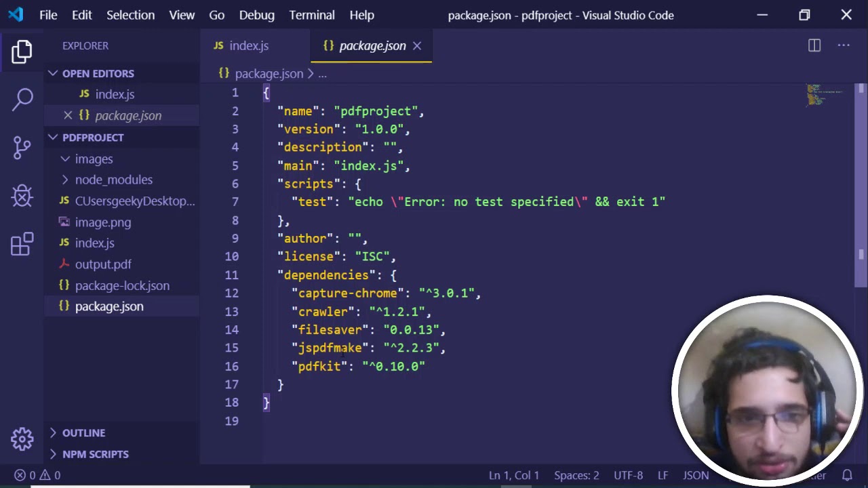Close the package.json editor tab

pyautogui.click(x=417, y=45)
